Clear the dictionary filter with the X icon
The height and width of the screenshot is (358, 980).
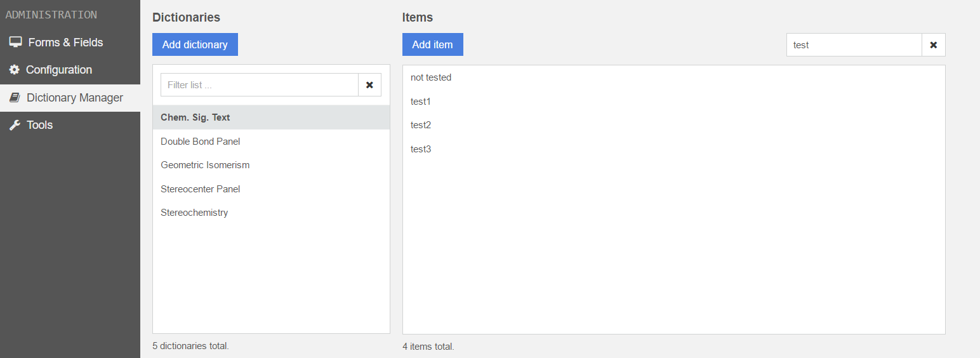(369, 85)
